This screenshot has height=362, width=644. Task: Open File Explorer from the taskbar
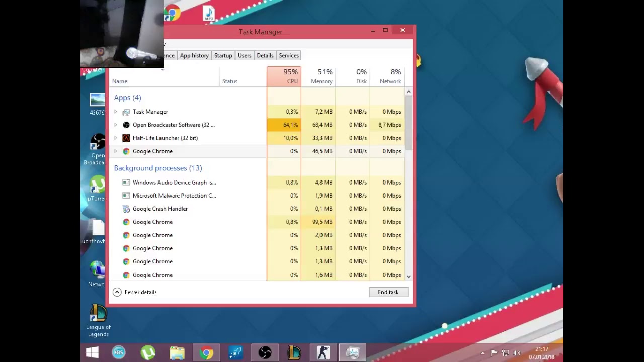point(177,352)
